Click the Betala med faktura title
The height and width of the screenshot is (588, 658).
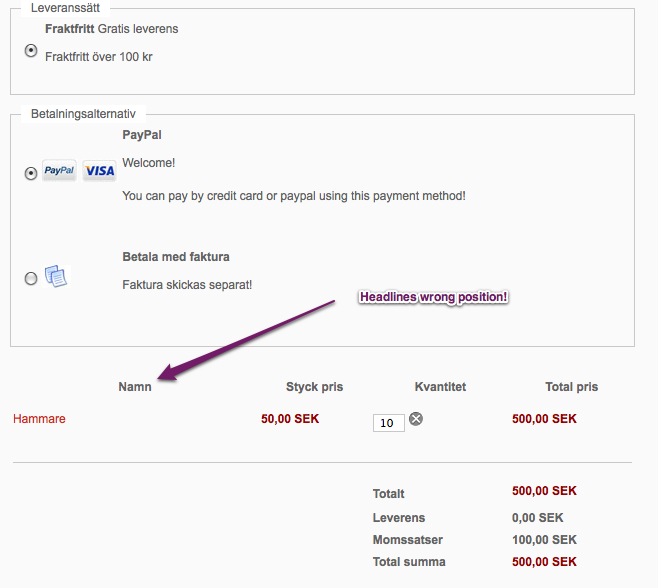pos(176,257)
